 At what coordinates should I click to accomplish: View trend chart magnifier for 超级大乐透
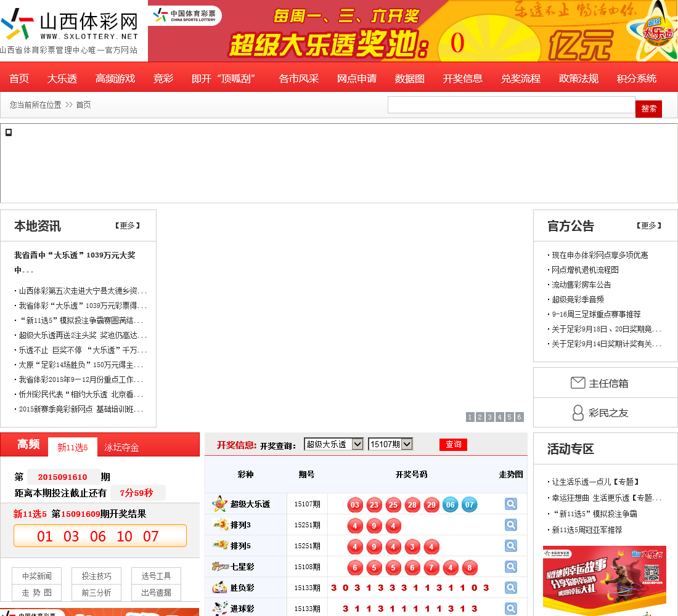[x=511, y=504]
